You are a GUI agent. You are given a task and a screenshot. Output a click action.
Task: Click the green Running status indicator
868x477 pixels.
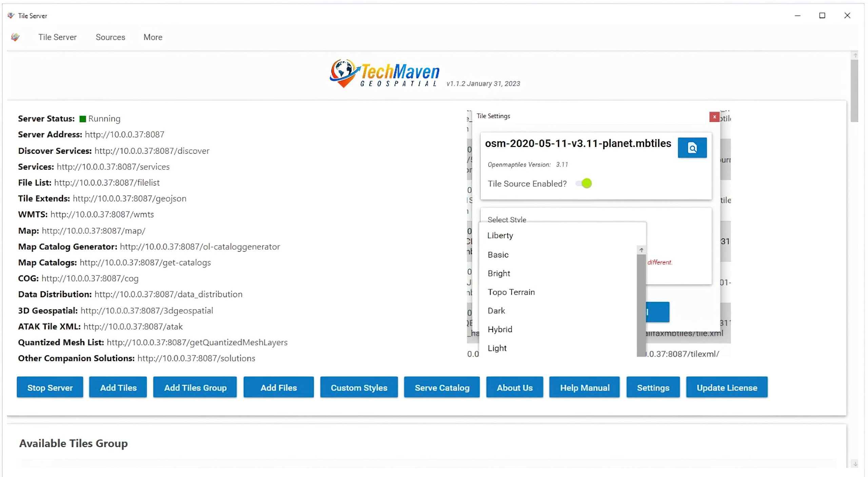point(82,119)
